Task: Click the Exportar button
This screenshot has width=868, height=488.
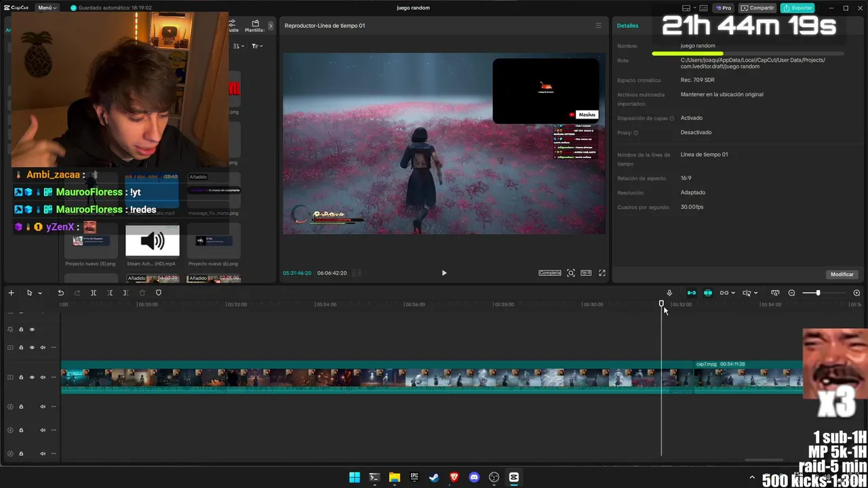Action: pos(797,8)
